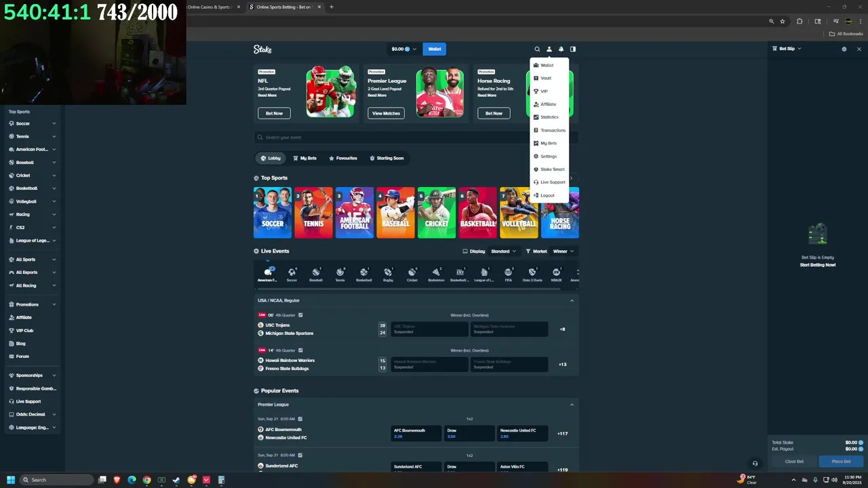The width and height of the screenshot is (868, 488).
Task: Click the Place Bet button
Action: point(841,462)
